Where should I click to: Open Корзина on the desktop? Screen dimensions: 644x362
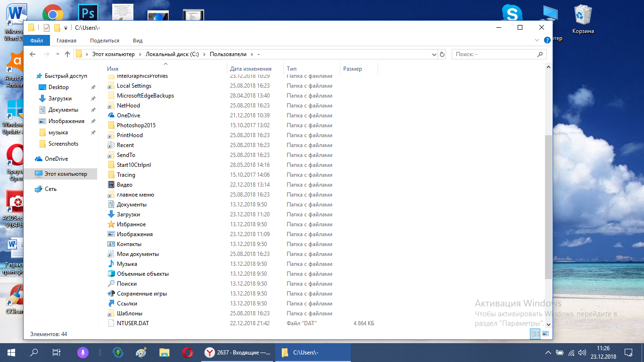click(x=583, y=19)
